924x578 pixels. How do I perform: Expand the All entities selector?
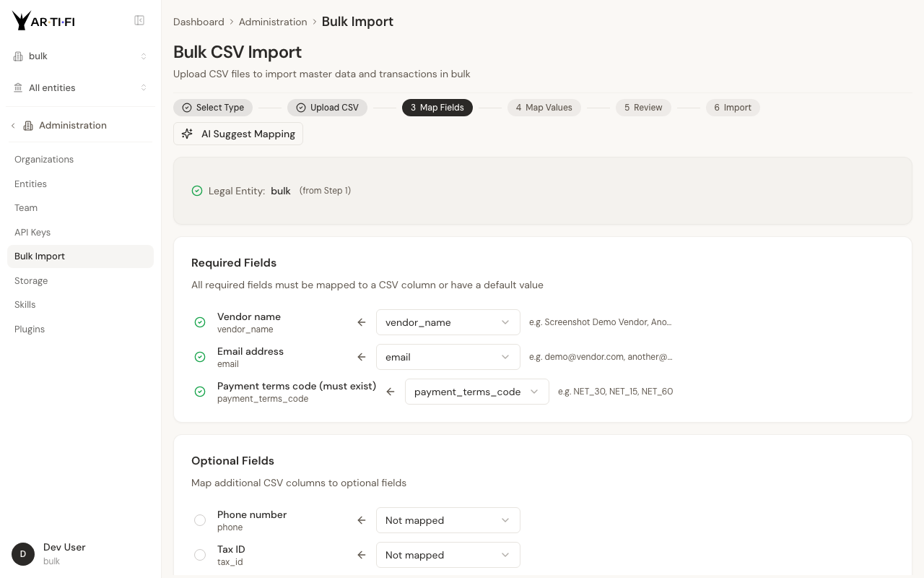[x=80, y=88]
